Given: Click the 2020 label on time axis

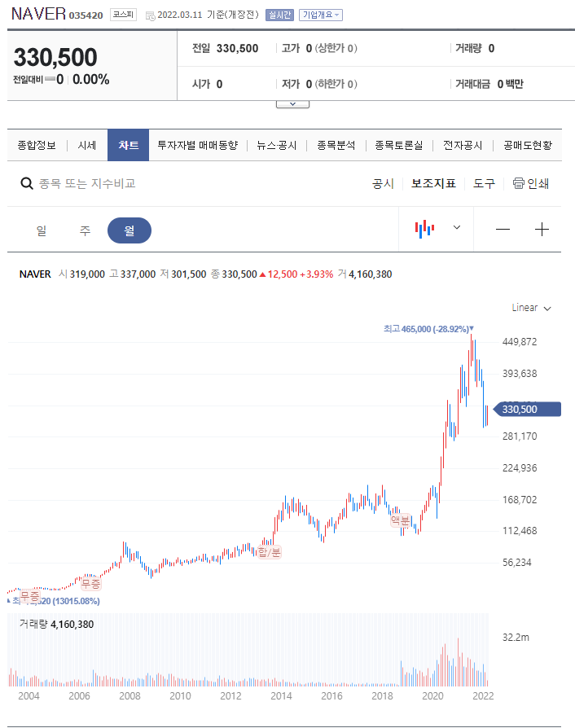Looking at the screenshot, I should pyautogui.click(x=432, y=695).
